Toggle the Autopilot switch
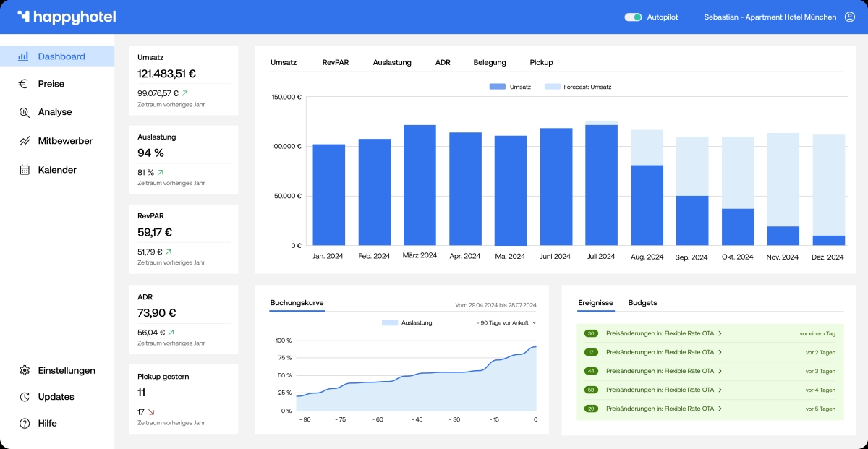Viewport: 868px width, 449px height. coord(633,17)
